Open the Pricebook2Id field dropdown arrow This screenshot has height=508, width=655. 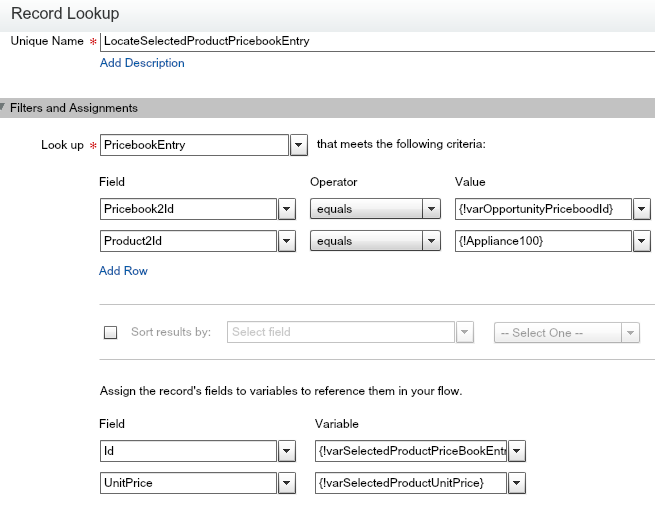286,209
